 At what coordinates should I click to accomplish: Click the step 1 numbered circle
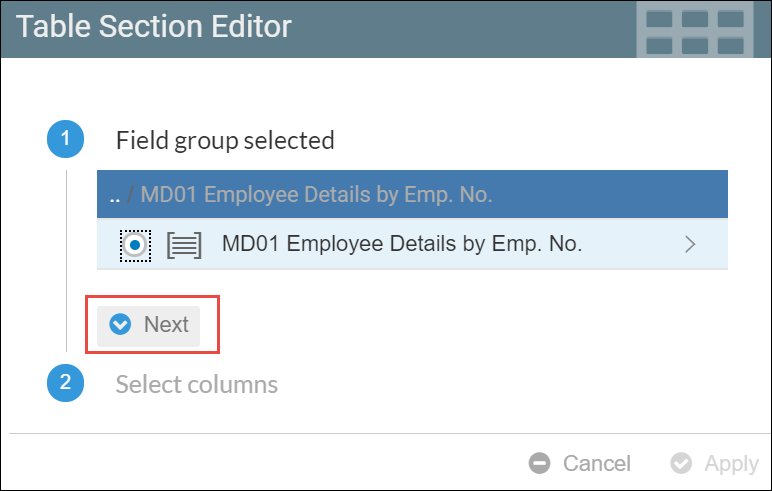point(65,140)
